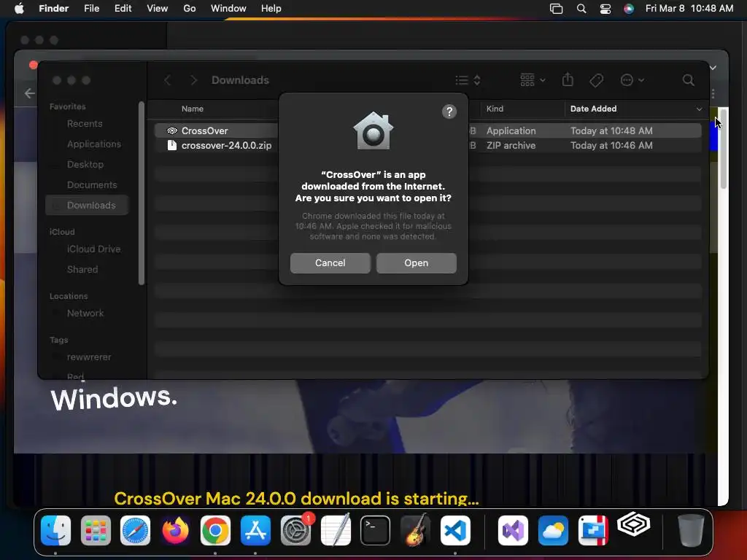Open the Help menu
The width and height of the screenshot is (747, 560).
point(271,9)
